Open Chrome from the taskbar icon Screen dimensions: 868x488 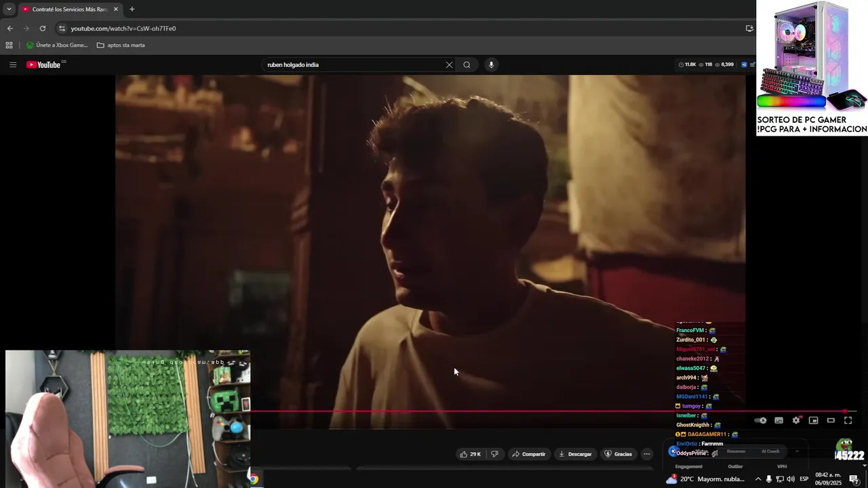coord(253,479)
